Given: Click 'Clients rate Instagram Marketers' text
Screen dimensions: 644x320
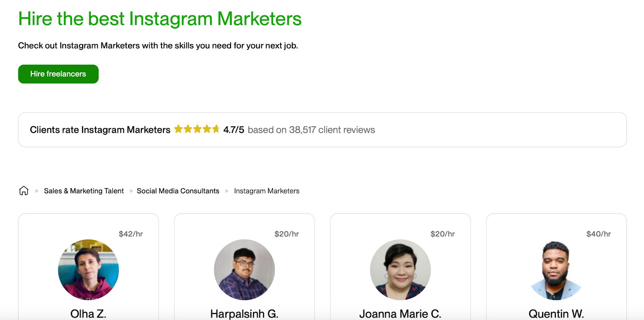Looking at the screenshot, I should point(100,130).
